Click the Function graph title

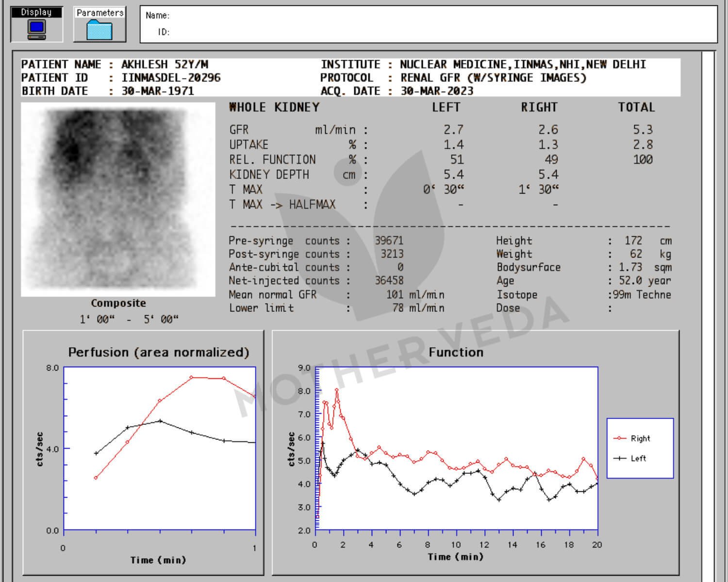(x=456, y=352)
